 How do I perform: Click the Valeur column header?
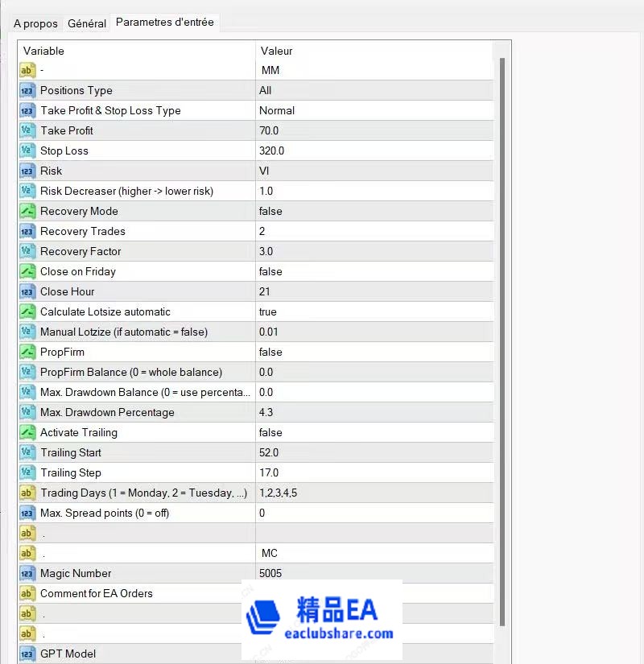(374, 51)
